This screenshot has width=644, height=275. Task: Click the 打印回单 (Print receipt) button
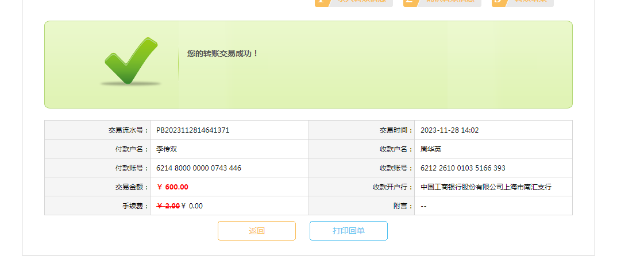pos(349,231)
